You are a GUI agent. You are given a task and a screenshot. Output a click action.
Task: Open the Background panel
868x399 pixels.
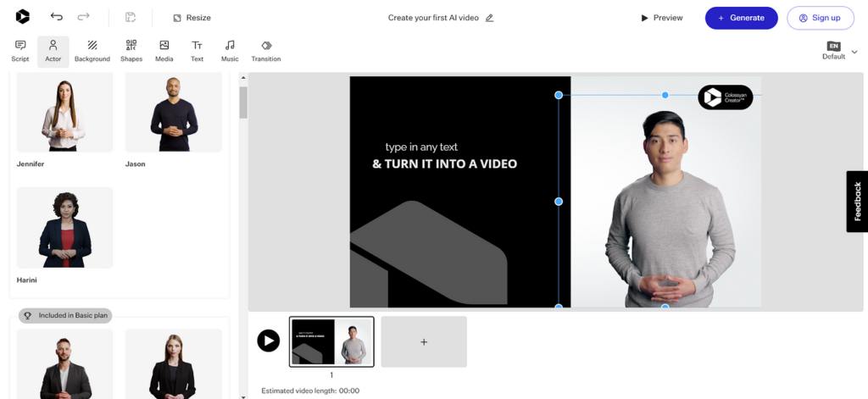click(92, 51)
